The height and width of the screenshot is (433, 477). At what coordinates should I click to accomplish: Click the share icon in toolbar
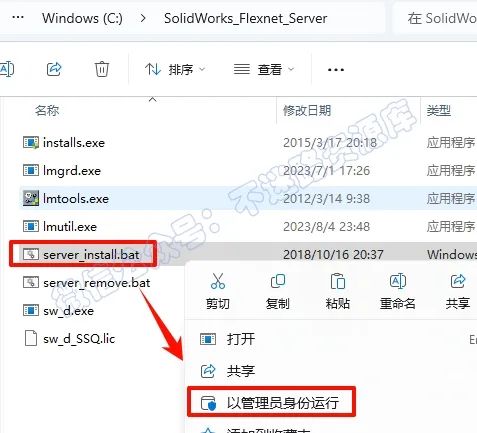tap(54, 69)
